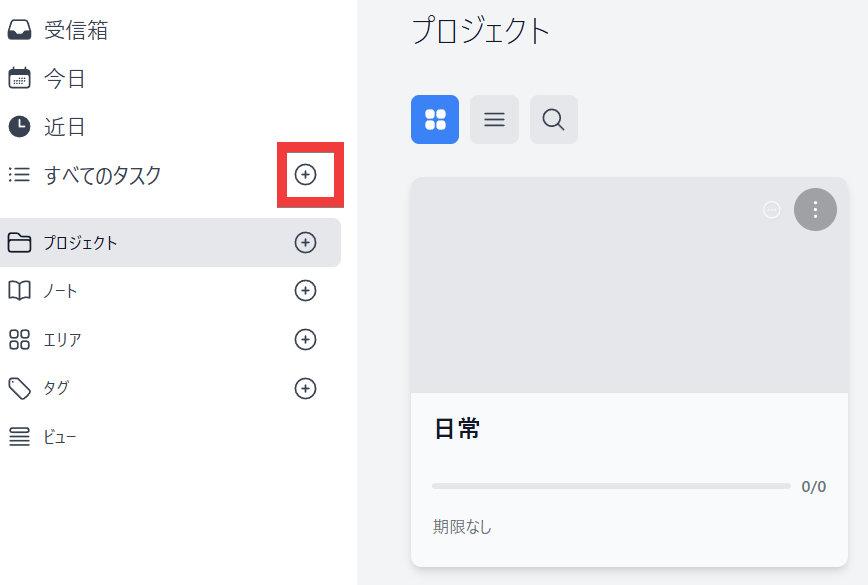The image size is (868, 585).
Task: Go to 今日 in the sidebar
Action: pyautogui.click(x=64, y=79)
